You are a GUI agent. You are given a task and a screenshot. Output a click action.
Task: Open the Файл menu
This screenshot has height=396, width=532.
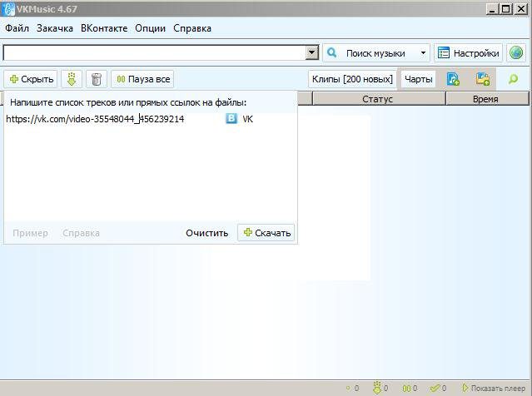click(x=17, y=28)
